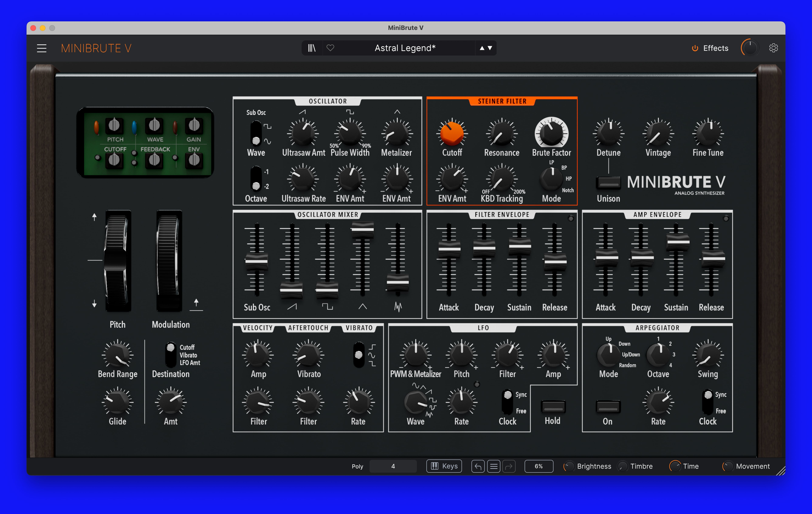812x514 pixels.
Task: Select next preset down arrow
Action: 490,48
